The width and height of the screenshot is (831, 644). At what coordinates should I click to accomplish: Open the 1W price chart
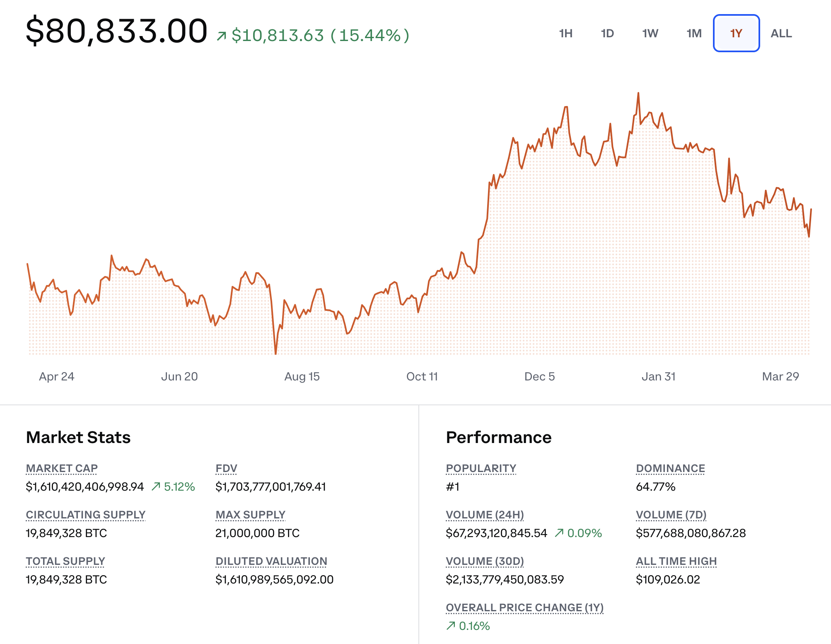point(650,34)
